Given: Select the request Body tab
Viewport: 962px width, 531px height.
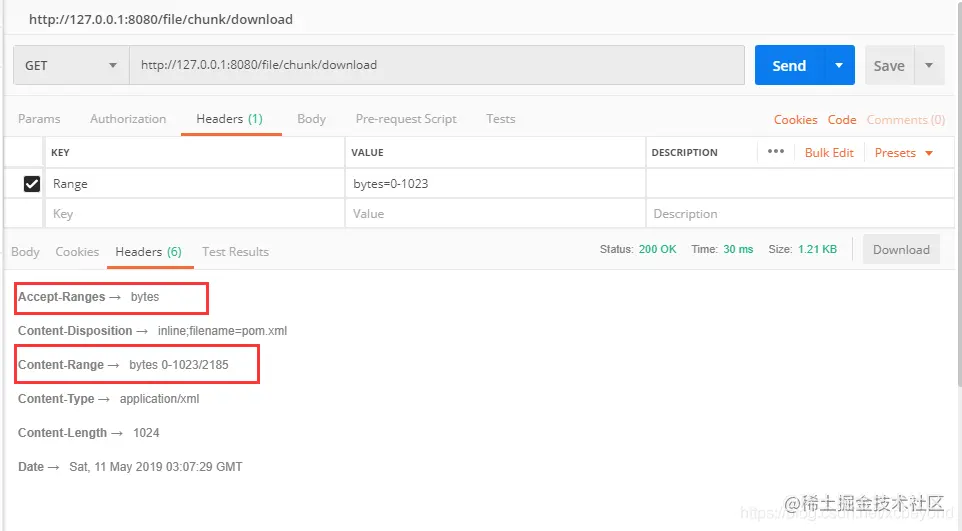Looking at the screenshot, I should click(311, 118).
